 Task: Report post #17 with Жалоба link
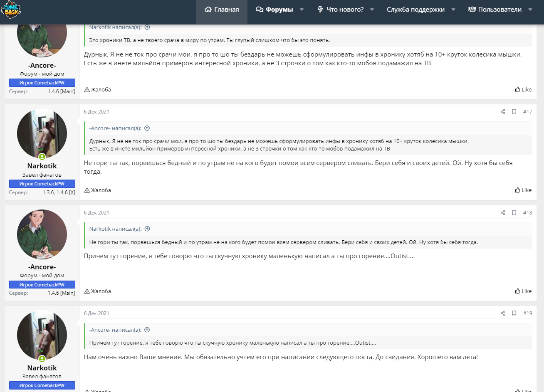[x=98, y=190]
